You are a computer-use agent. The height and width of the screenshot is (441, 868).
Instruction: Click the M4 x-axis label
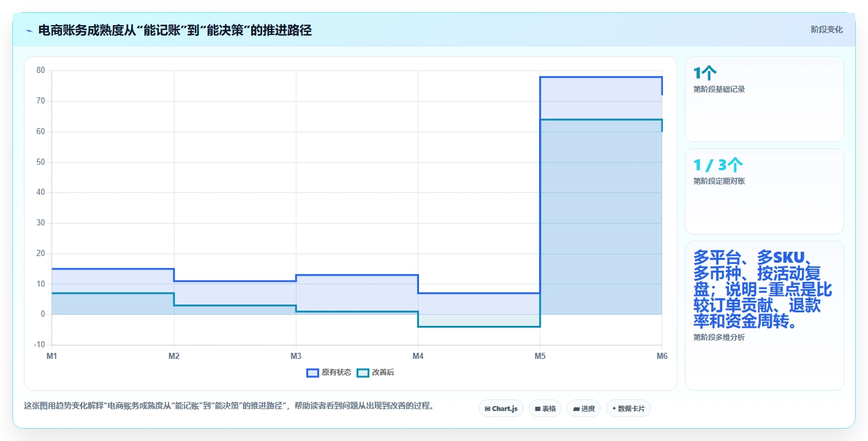[418, 356]
